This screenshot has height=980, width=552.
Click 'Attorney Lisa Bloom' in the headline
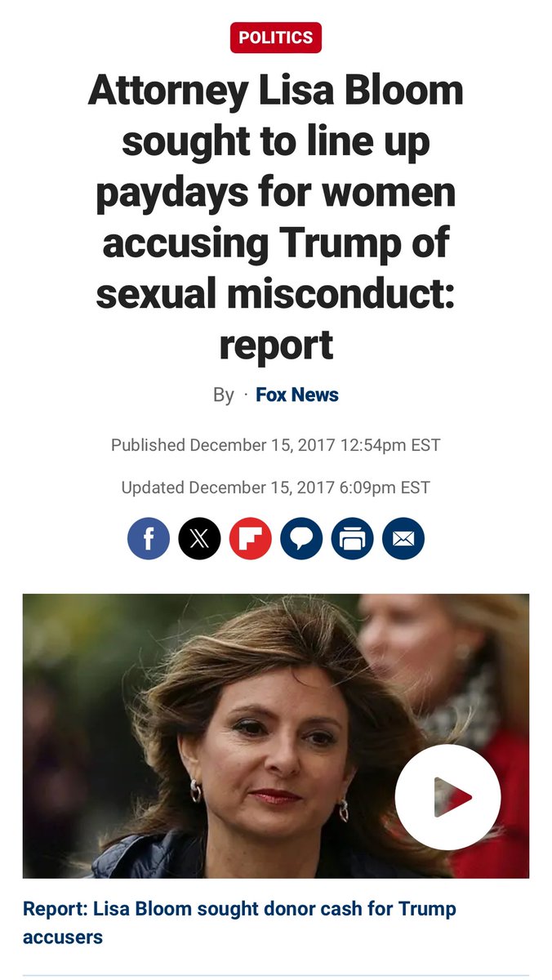276,91
